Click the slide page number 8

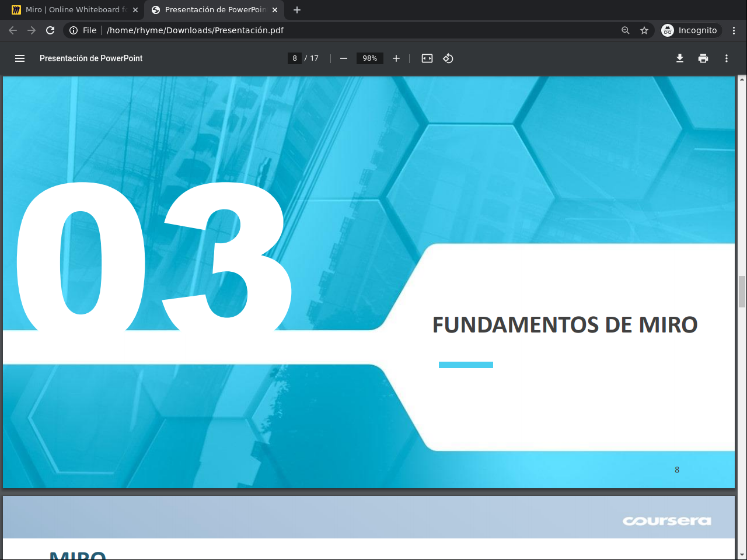coord(677,470)
